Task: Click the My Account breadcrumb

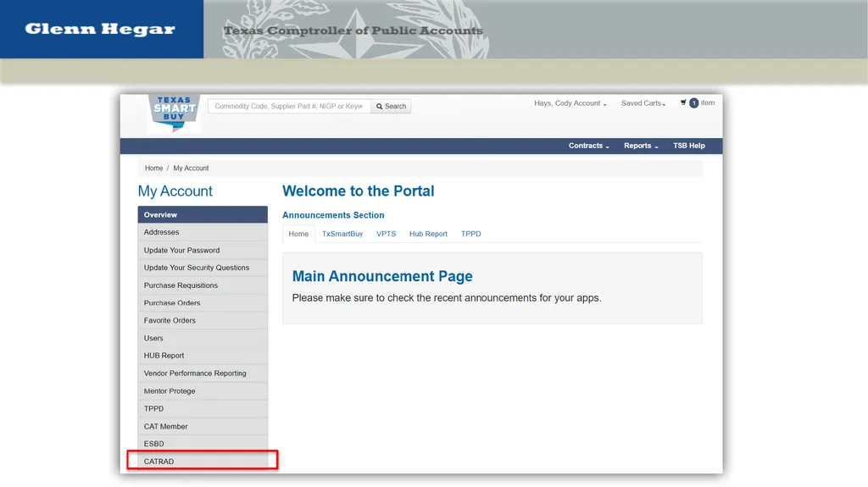Action: click(x=191, y=169)
